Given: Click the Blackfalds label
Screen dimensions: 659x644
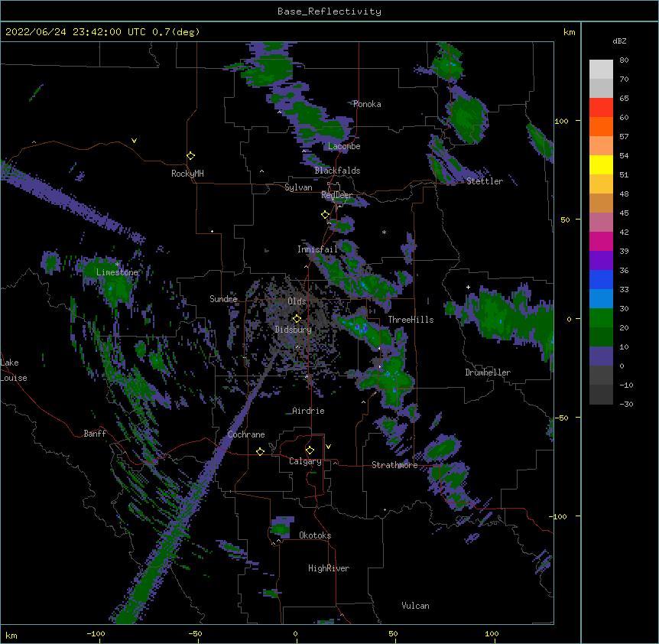Looking at the screenshot, I should point(337,171).
